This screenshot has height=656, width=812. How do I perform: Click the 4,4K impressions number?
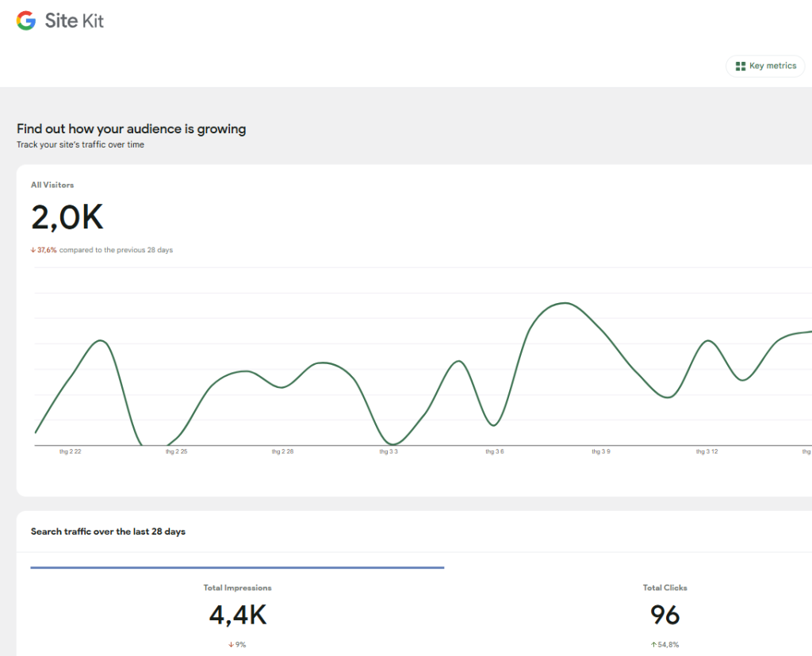point(237,615)
